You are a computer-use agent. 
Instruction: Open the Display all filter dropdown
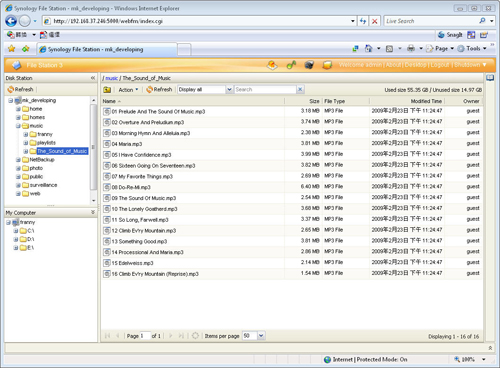click(229, 89)
